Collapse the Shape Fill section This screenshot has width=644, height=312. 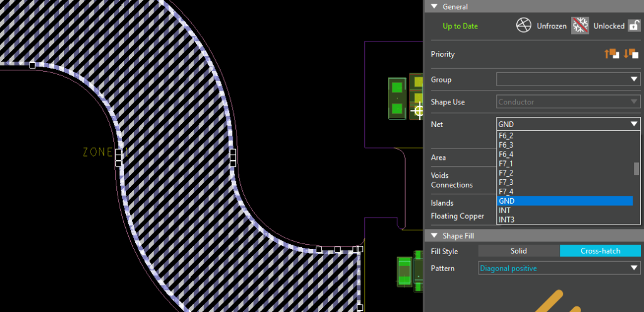point(433,236)
